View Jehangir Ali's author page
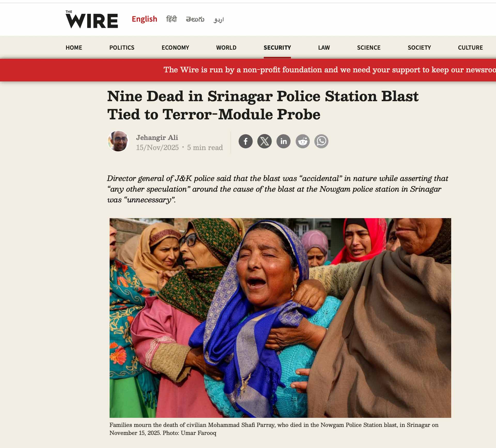 pyautogui.click(x=157, y=138)
